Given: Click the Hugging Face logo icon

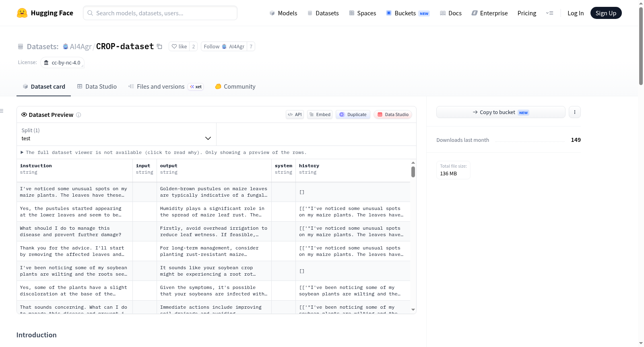Looking at the screenshot, I should pos(22,13).
